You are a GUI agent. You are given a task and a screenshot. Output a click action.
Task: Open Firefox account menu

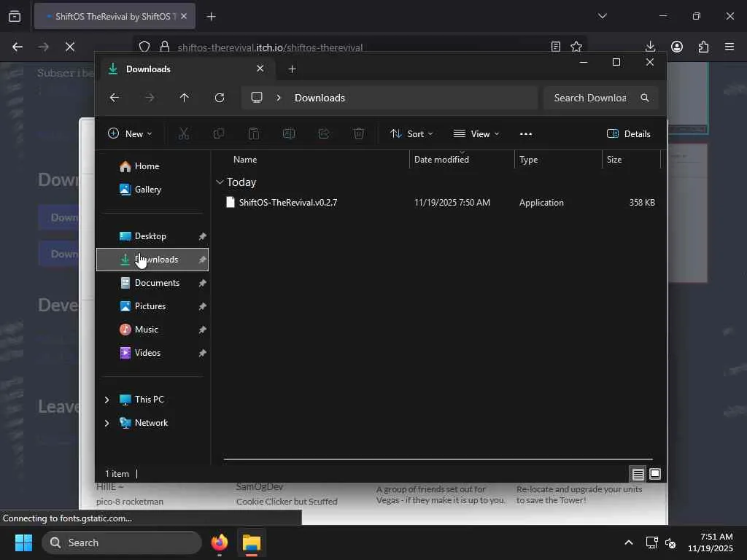[x=677, y=47]
